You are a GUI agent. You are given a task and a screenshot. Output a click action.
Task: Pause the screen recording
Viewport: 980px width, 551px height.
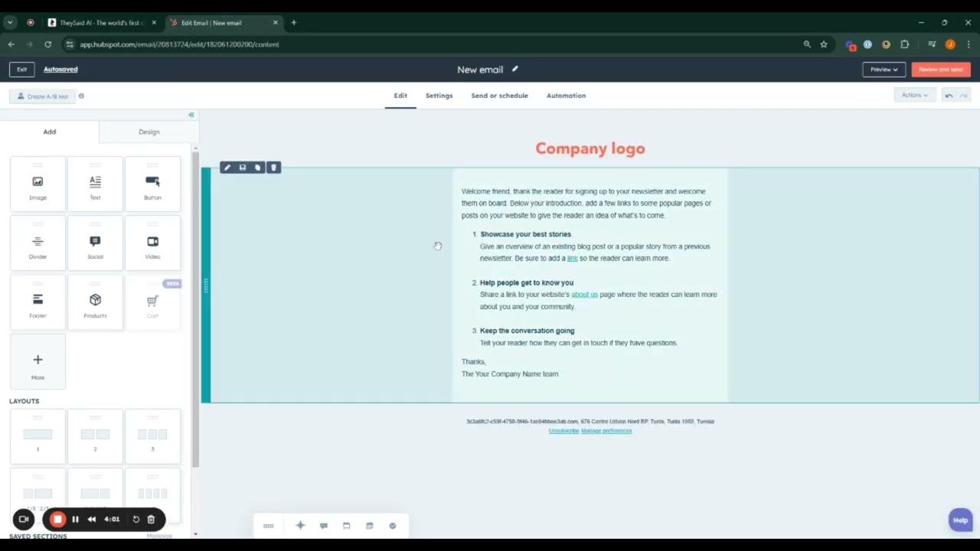(75, 520)
